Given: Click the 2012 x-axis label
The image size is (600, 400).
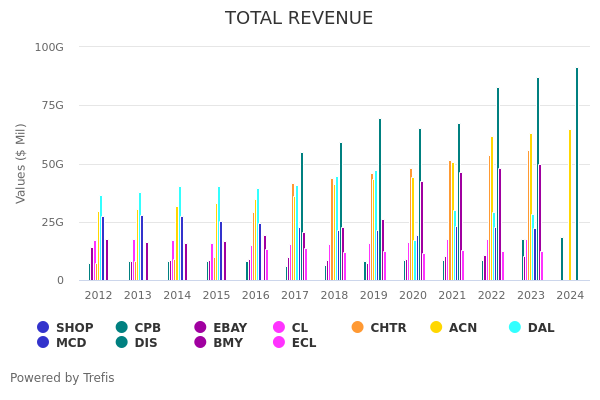Looking at the screenshot, I should pos(98,296).
